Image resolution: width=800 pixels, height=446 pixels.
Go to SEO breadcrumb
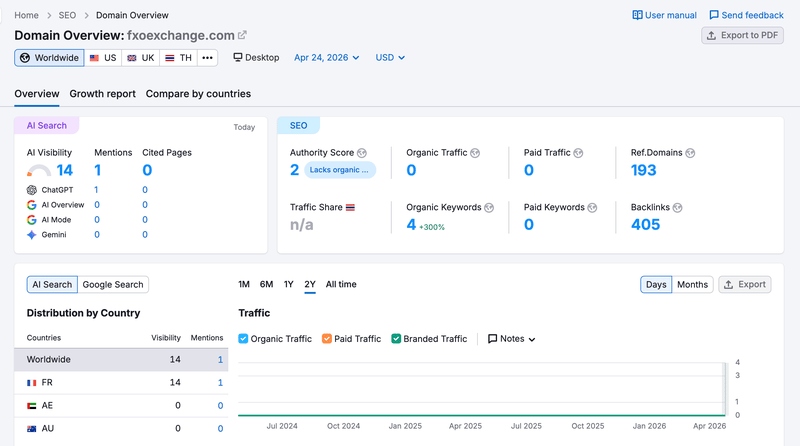(x=67, y=15)
